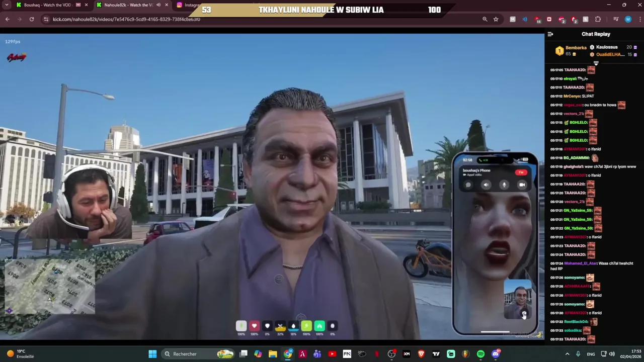The height and width of the screenshot is (362, 644).
Task: Open the Windows Start menu
Action: (152, 354)
